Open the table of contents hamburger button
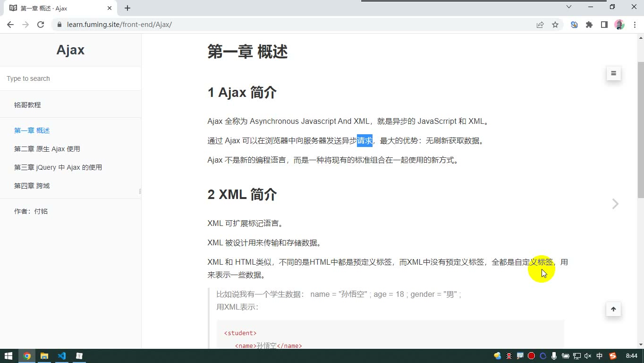Screen dimensions: 644x363 point(613,73)
